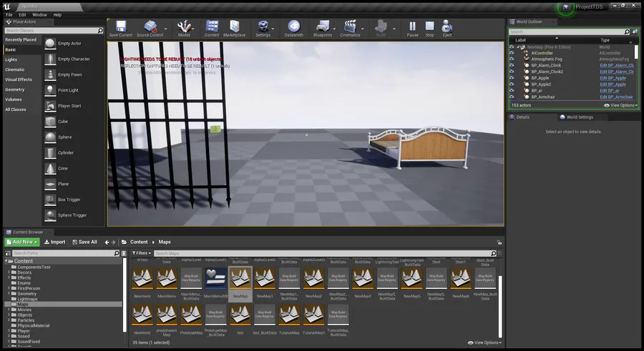Select the Plane primitive icon

coord(50,184)
